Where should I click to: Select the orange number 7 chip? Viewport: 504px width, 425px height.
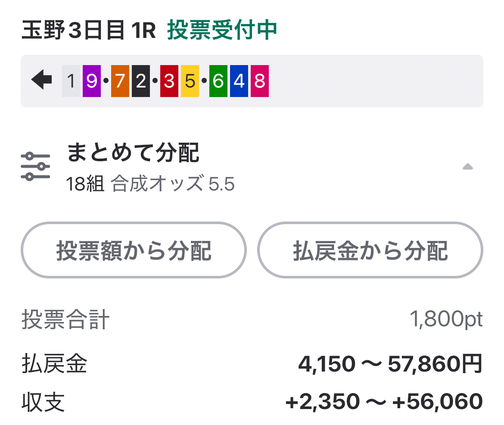click(119, 81)
